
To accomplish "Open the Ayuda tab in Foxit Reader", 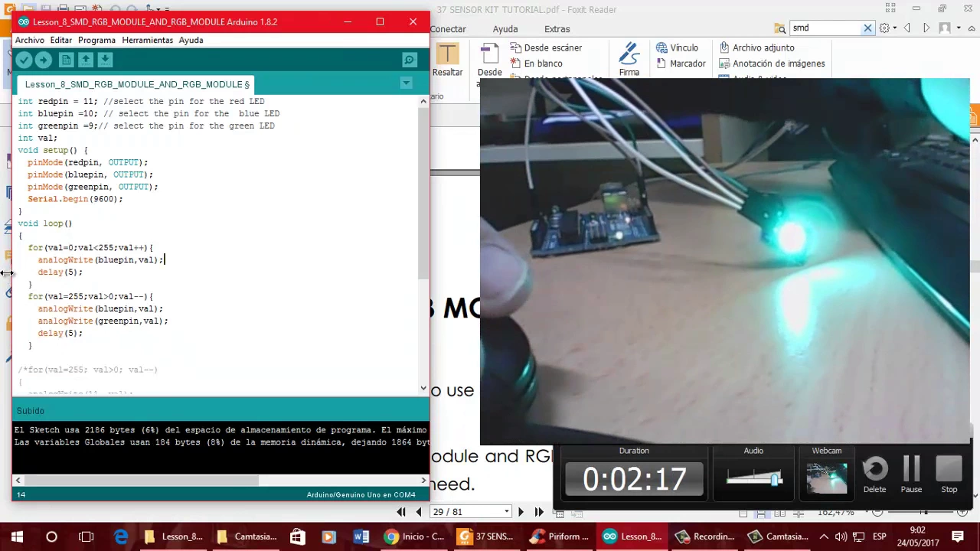I will [505, 29].
